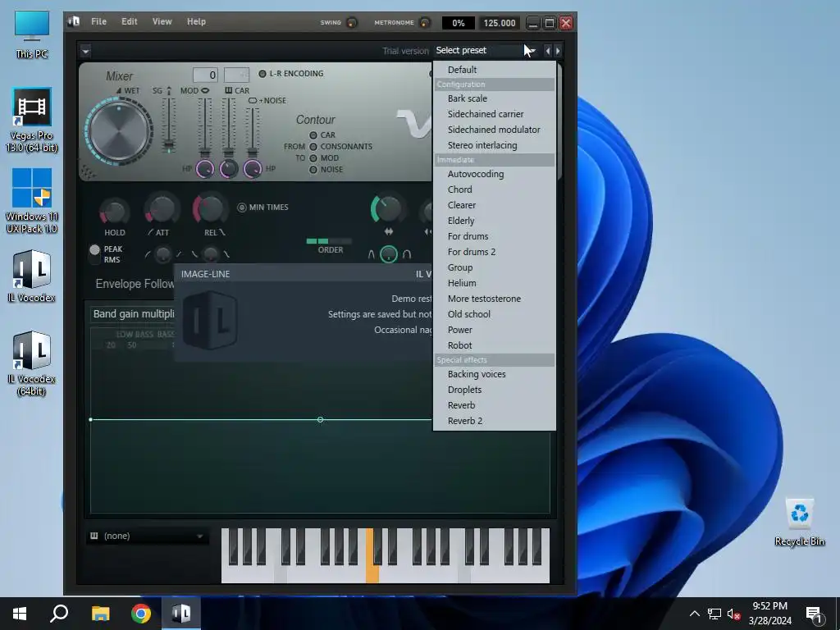This screenshot has height=630, width=840.
Task: Load the Clearer preset
Action: [494, 205]
